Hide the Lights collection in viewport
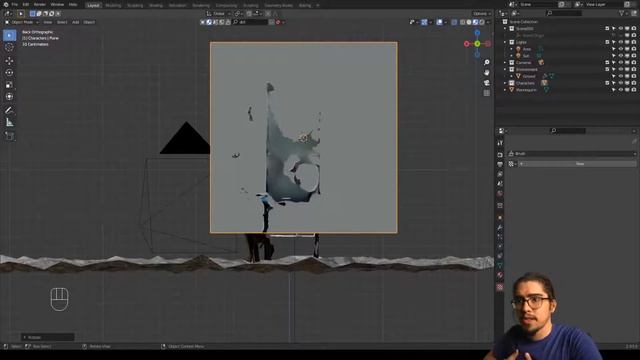640x360 pixels. (x=620, y=42)
